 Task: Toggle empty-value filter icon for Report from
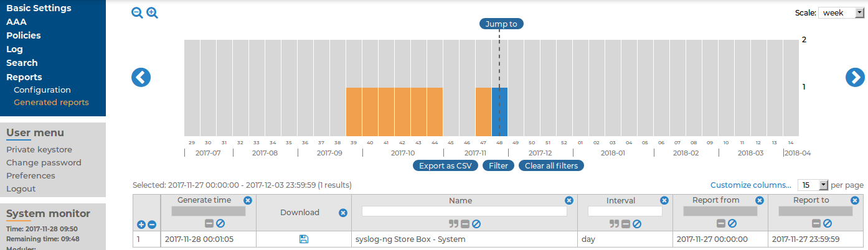(732, 224)
